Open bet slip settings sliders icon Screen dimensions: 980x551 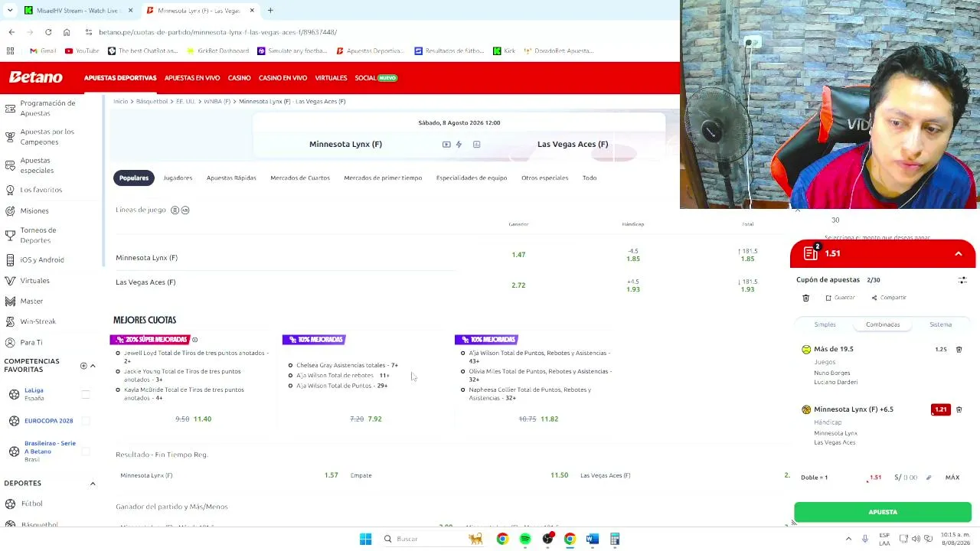[x=962, y=280]
